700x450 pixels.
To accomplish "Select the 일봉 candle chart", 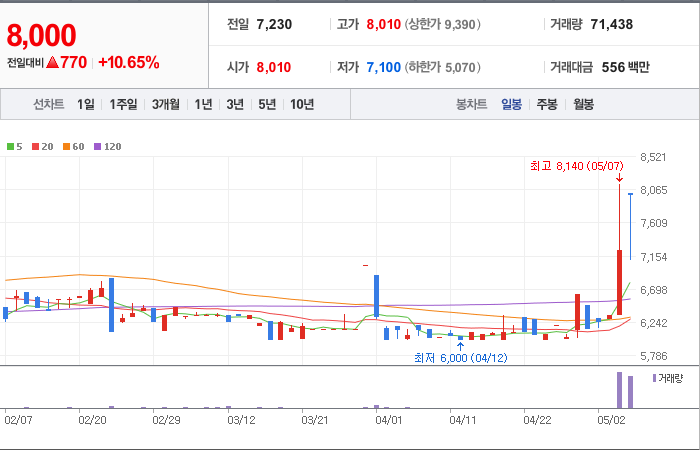I will tap(511, 104).
